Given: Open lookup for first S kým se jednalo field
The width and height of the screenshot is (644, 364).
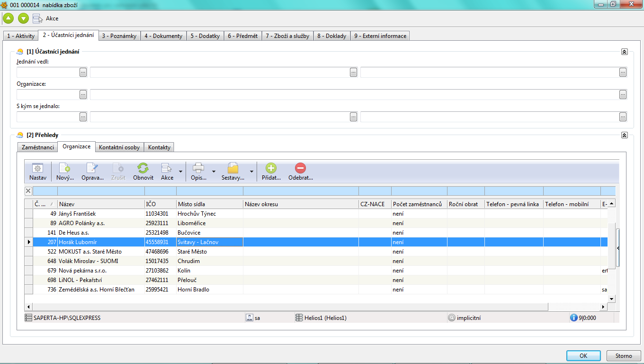Looking at the screenshot, I should (83, 117).
